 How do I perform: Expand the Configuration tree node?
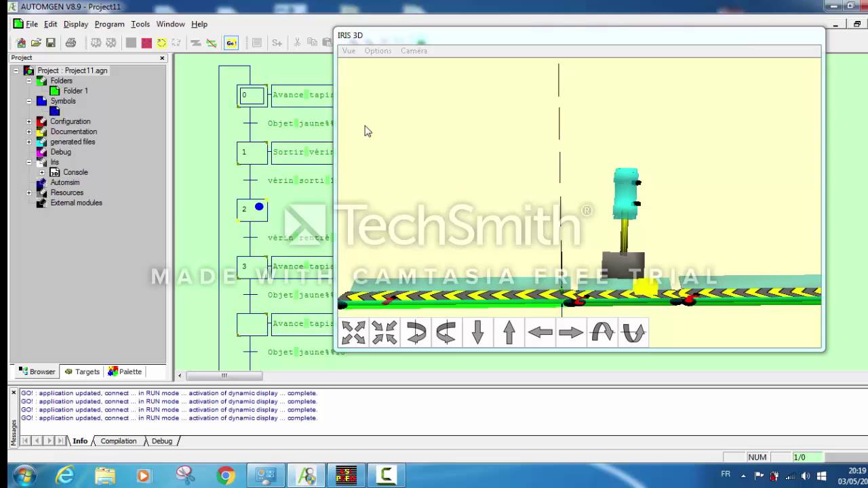click(29, 121)
